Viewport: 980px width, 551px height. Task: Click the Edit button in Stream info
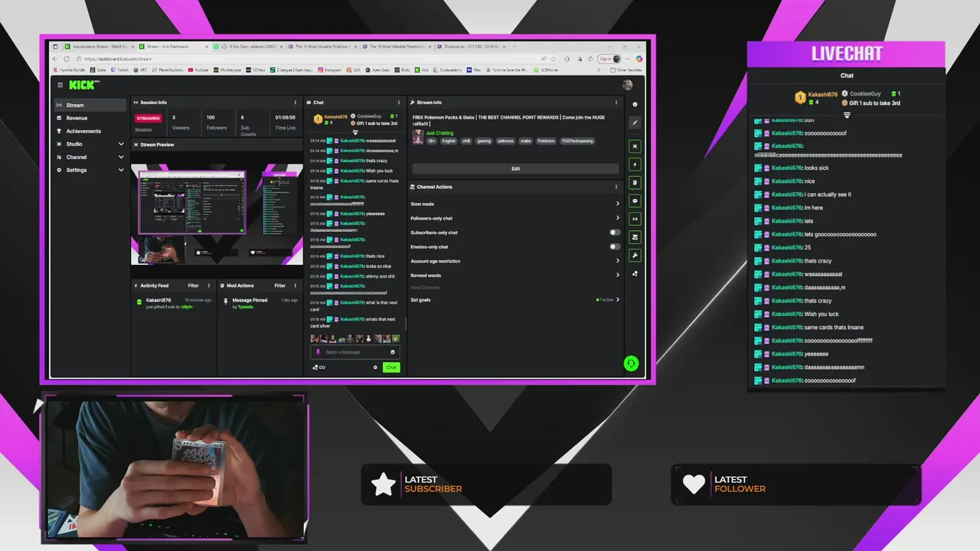click(x=515, y=168)
